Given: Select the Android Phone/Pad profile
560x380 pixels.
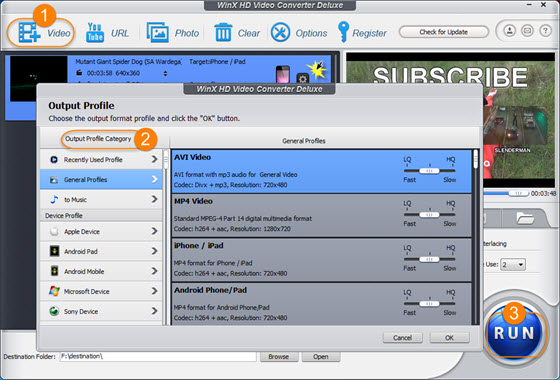Looking at the screenshot, I should (321, 304).
